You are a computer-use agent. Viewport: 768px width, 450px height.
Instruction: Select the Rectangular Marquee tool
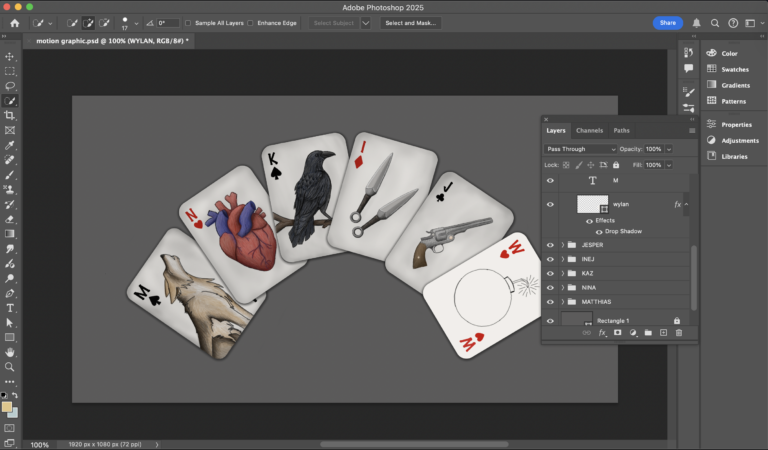tap(10, 71)
